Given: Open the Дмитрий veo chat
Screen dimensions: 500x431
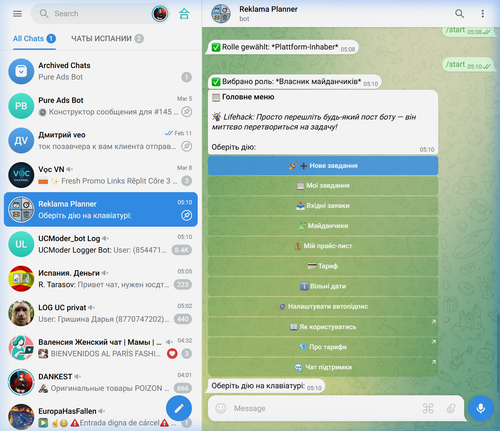Looking at the screenshot, I should (x=101, y=140).
